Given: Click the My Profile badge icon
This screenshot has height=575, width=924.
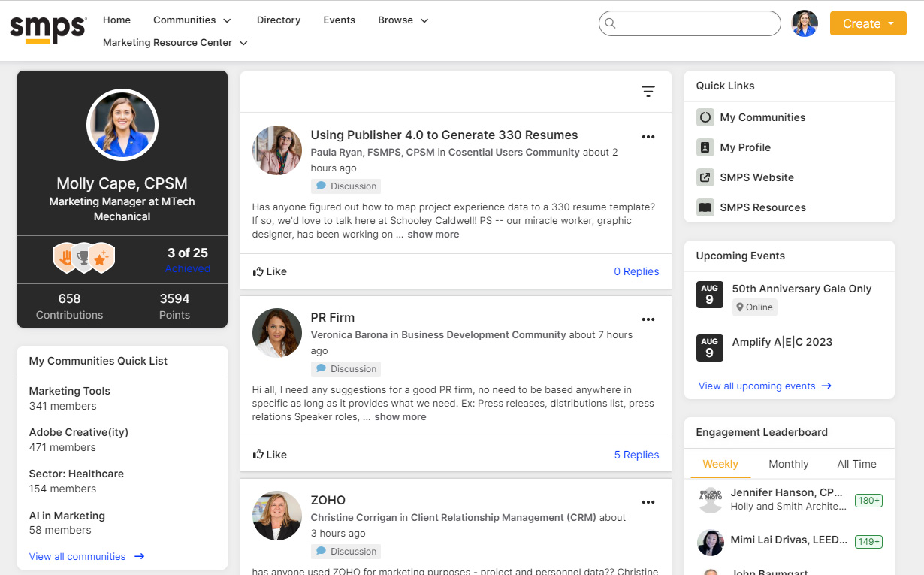Looking at the screenshot, I should [x=705, y=147].
